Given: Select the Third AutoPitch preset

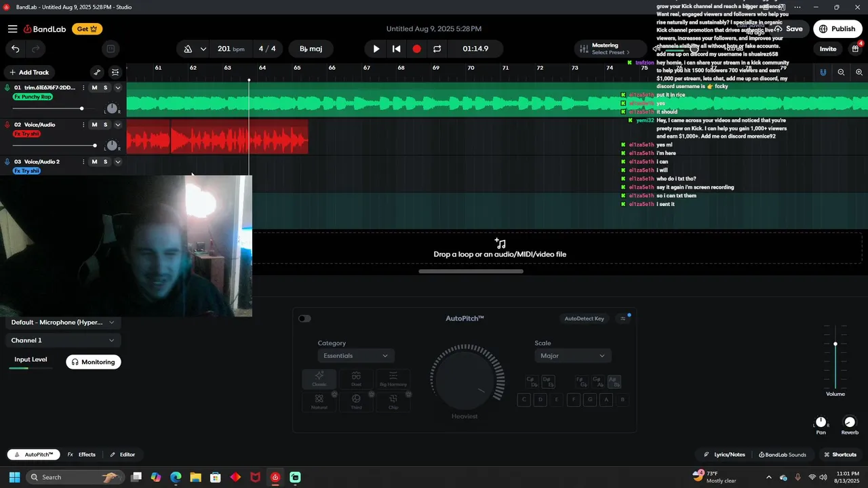Looking at the screenshot, I should point(356,402).
